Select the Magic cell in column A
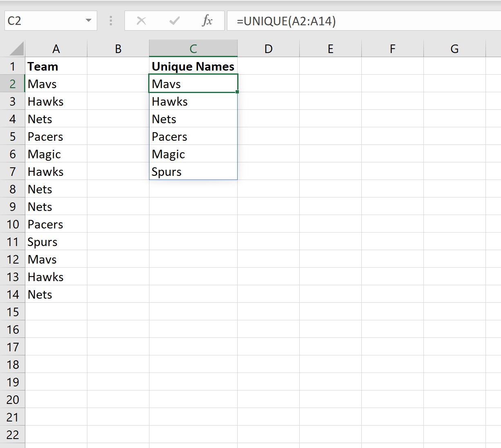 (56, 154)
